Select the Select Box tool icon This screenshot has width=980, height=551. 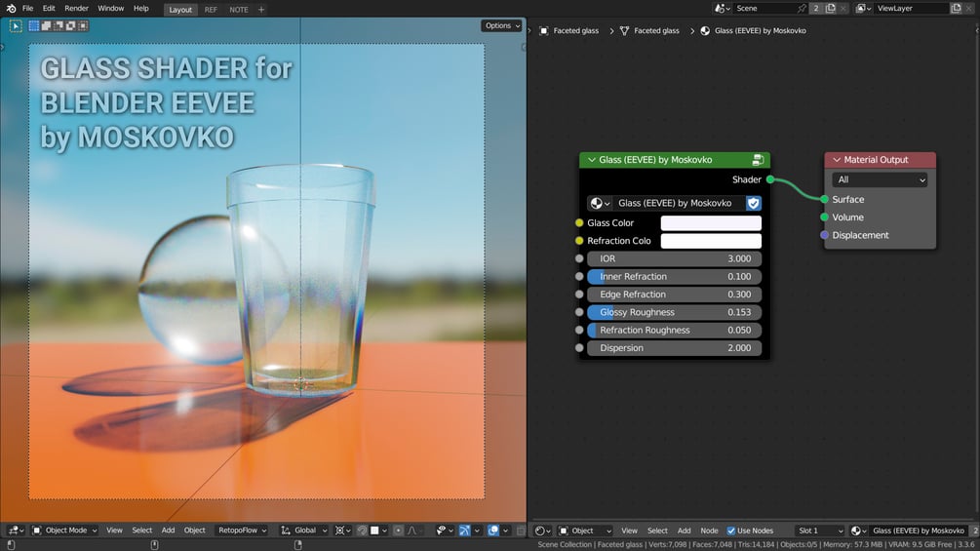pyautogui.click(x=16, y=25)
